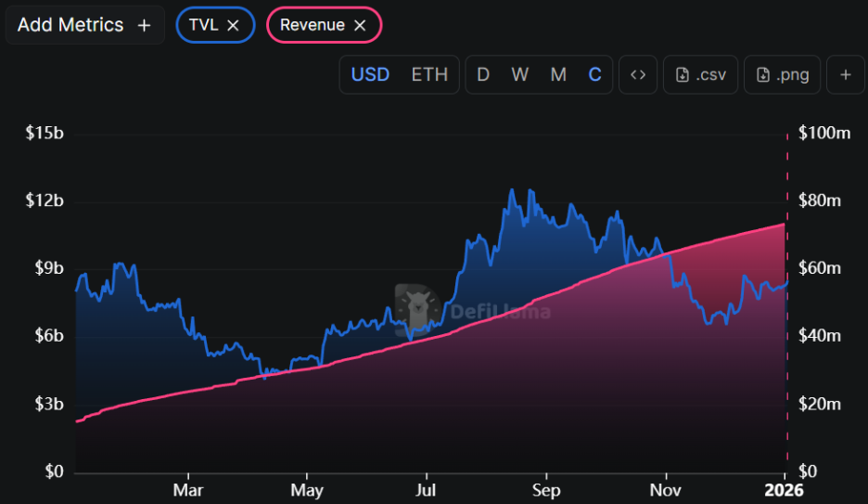
Task: Click the blue TVL peak near September
Action: coord(511,190)
